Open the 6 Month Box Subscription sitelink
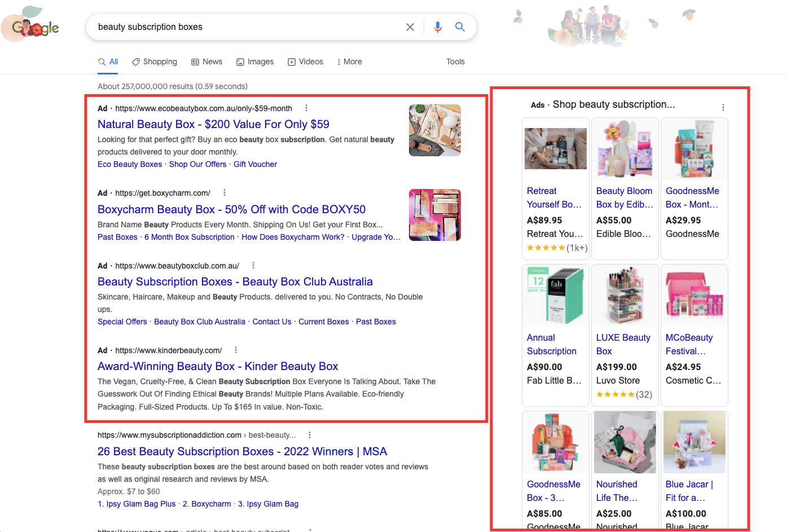Viewport: 787px width, 532px height. click(190, 237)
